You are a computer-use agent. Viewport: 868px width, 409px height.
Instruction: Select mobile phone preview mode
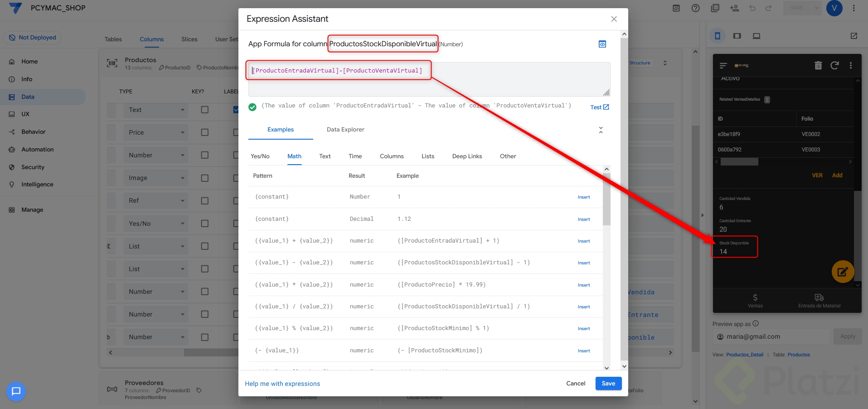point(718,36)
